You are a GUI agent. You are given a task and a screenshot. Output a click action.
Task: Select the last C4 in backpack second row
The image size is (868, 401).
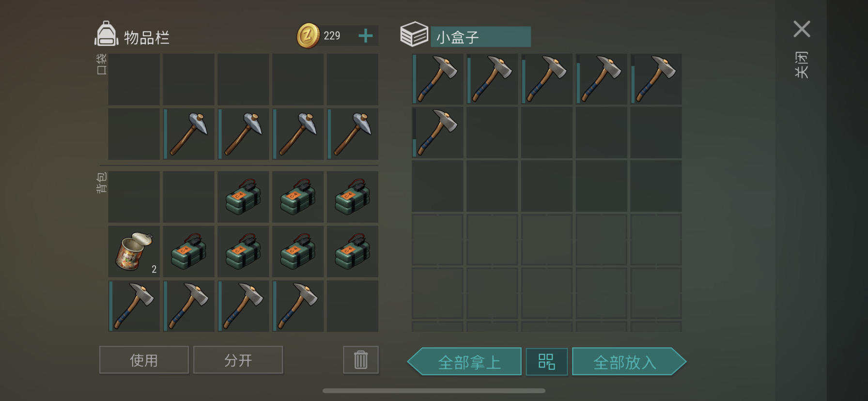[353, 251]
